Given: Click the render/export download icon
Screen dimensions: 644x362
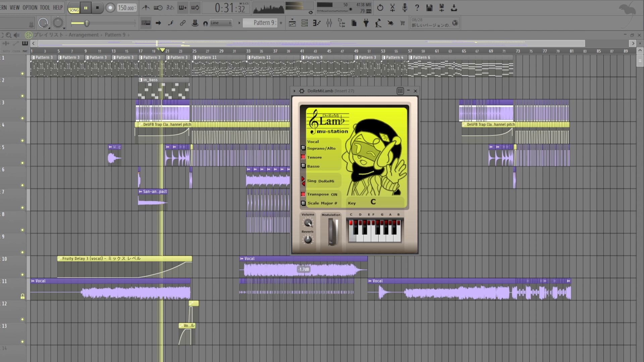Looking at the screenshot, I should tap(454, 7).
